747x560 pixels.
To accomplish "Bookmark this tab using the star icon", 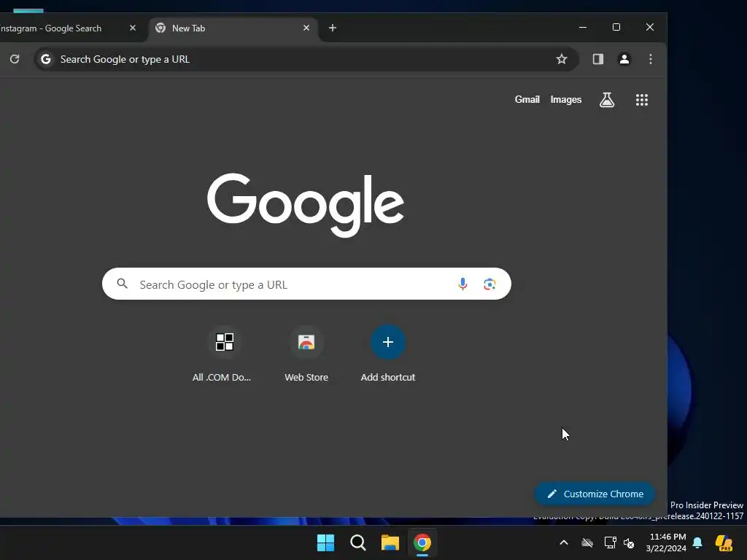I will coord(562,59).
